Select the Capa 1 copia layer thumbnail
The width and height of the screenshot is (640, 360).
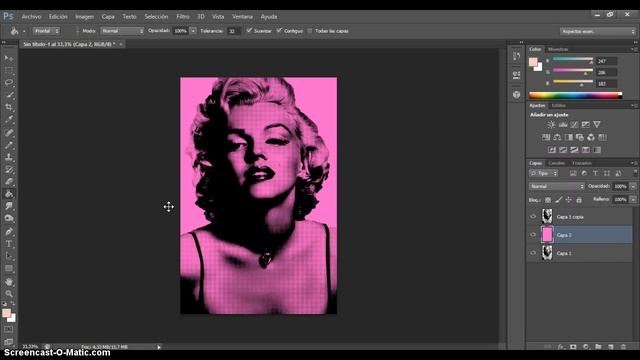(547, 216)
